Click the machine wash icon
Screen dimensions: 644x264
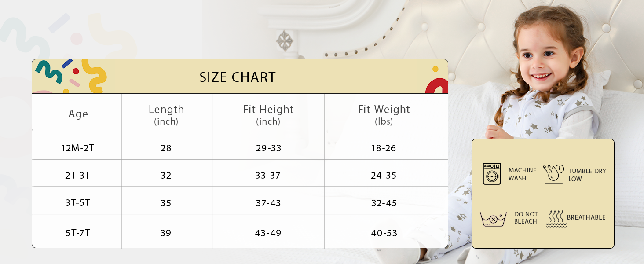click(492, 174)
